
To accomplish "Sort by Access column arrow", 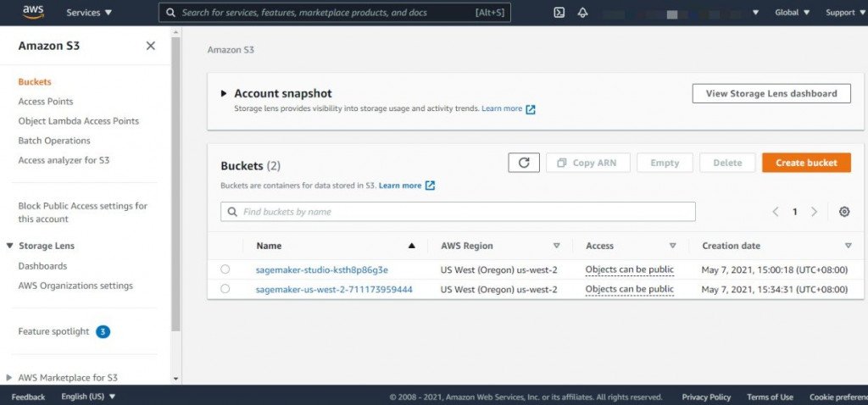I will pyautogui.click(x=672, y=246).
